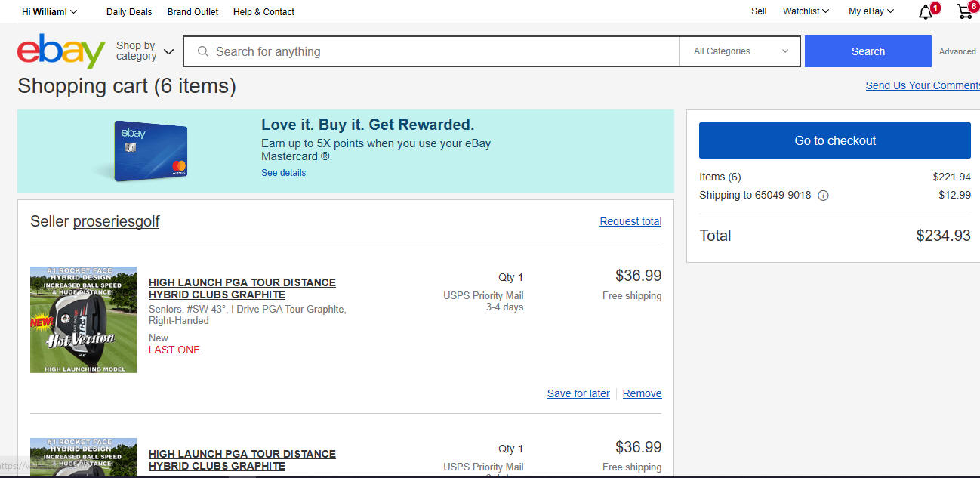Screen dimensions: 980x478
Task: Click the shipping info icon beside zip code
Action: (x=823, y=196)
